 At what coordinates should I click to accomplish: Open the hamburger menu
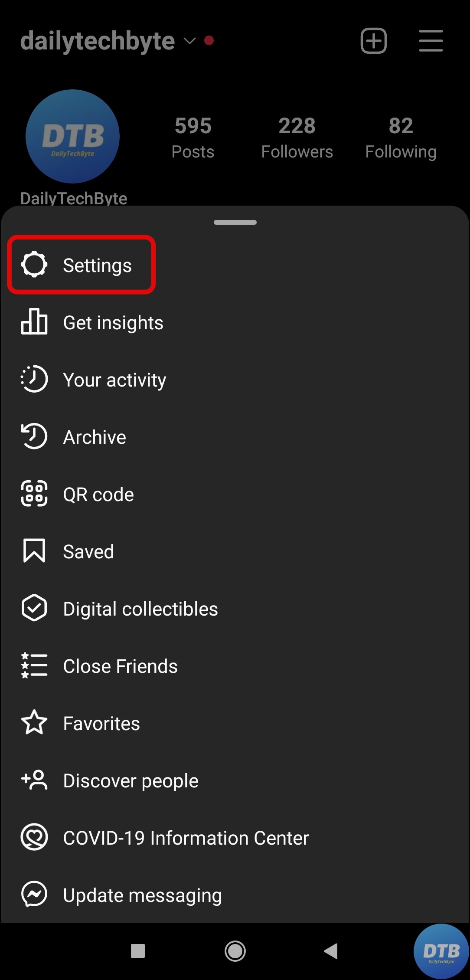point(431,40)
